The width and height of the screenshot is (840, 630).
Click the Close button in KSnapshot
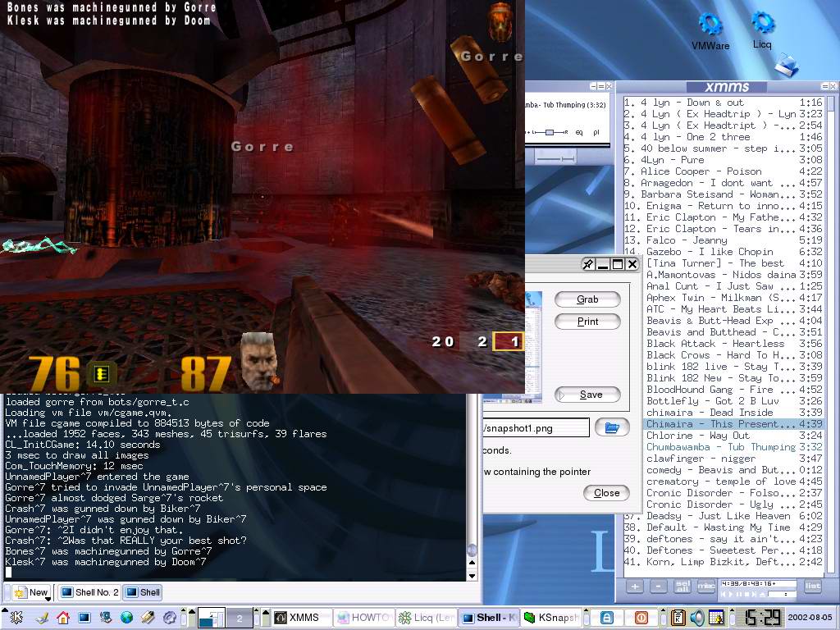click(606, 493)
